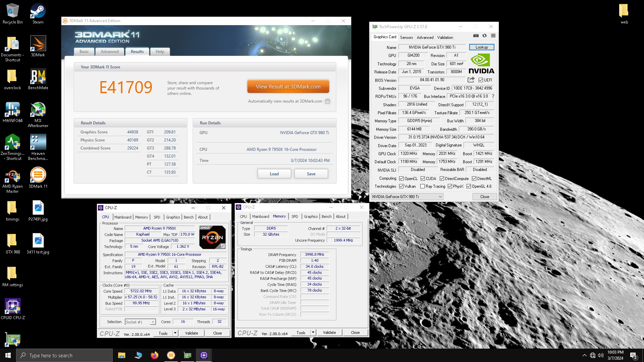
Task: Open Bench tab in CPU-Z CPU window
Action: click(189, 217)
